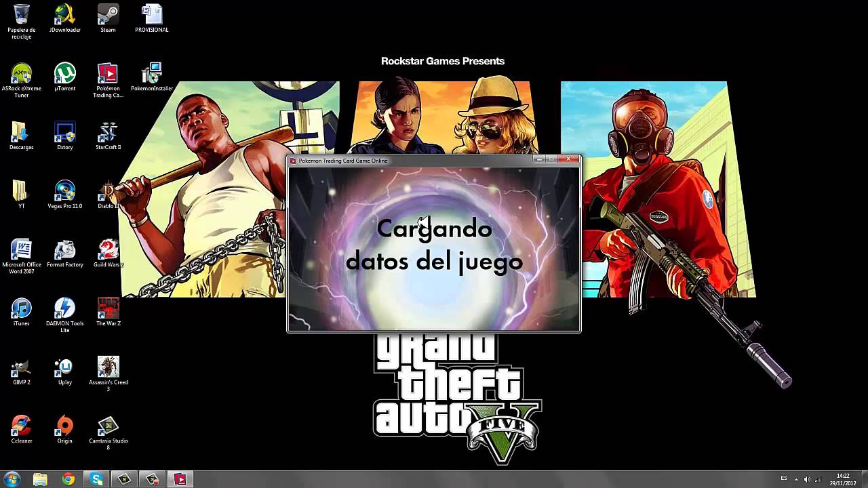Select the PokemonInstaller desktop icon
868x488 pixels.
click(x=152, y=77)
